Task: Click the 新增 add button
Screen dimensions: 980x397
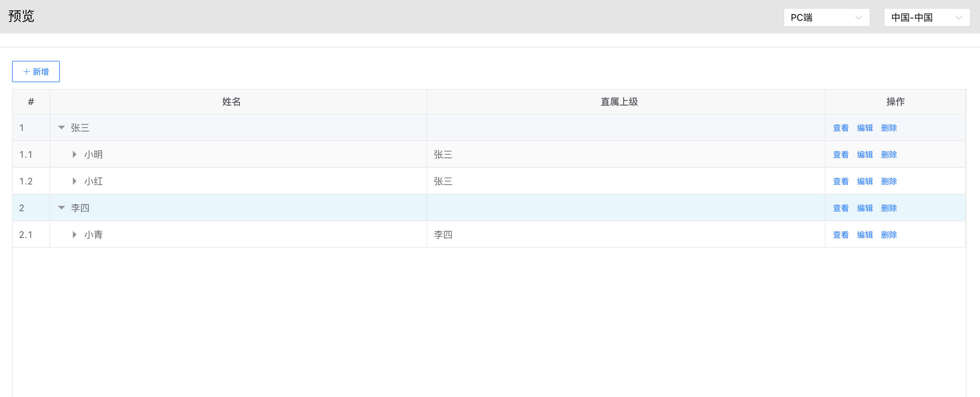Action: click(x=36, y=72)
